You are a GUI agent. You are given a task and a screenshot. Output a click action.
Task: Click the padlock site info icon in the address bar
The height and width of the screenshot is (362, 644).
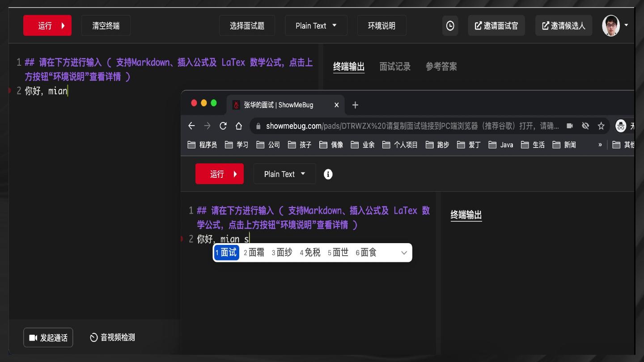(258, 126)
